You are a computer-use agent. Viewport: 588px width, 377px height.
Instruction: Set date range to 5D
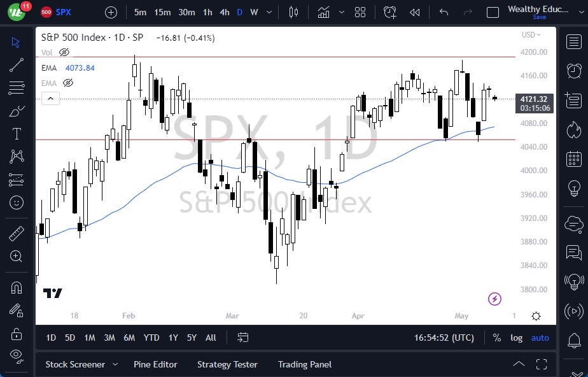pos(70,338)
